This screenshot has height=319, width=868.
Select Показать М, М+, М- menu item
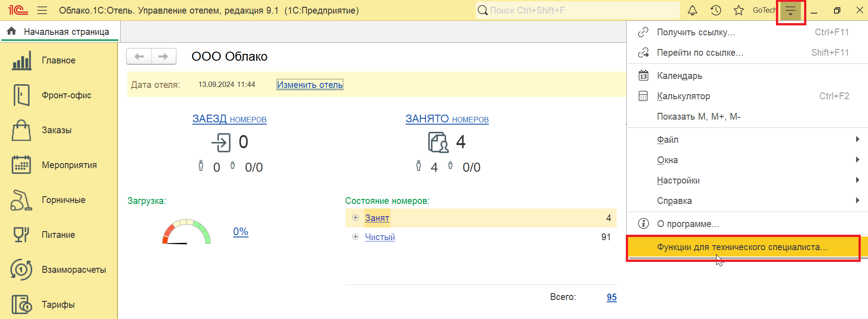pyautogui.click(x=747, y=116)
